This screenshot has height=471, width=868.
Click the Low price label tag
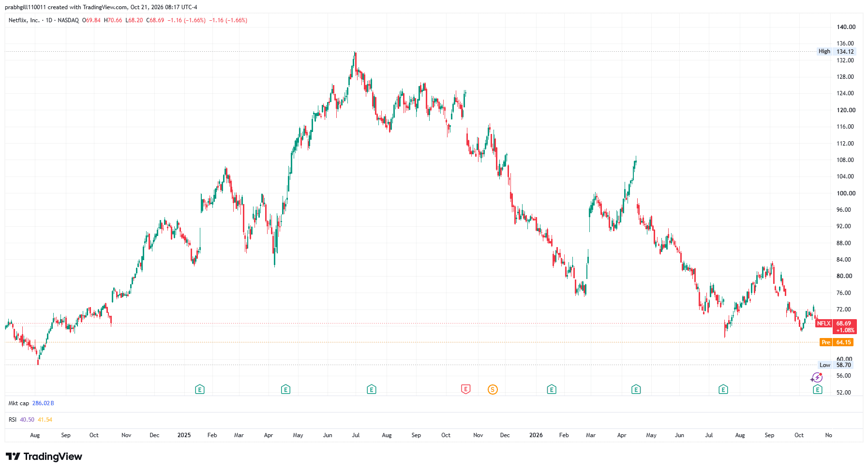click(825, 365)
